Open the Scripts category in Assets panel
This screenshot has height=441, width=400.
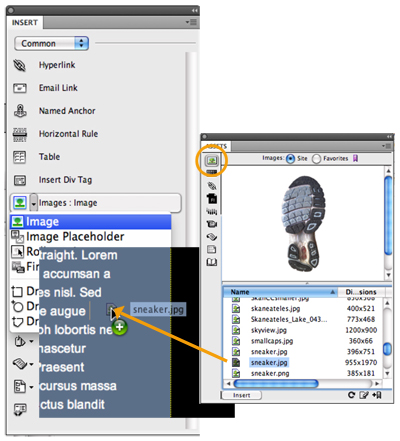pyautogui.click(x=212, y=237)
